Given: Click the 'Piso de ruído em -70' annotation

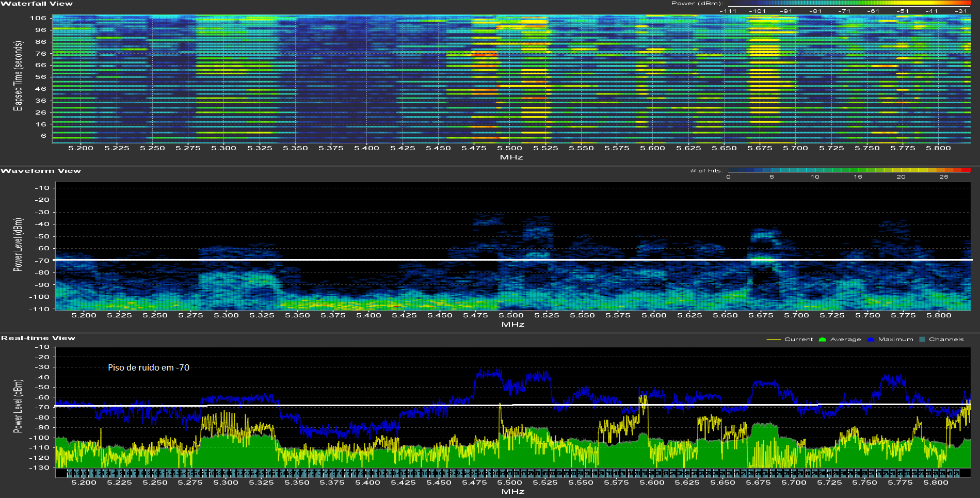Looking at the screenshot, I should coord(149,367).
